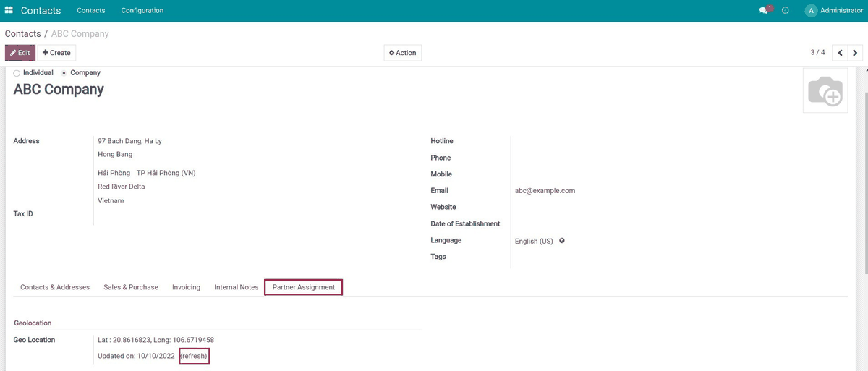Click the 'Red River Delta' text
868x371 pixels.
point(122,187)
